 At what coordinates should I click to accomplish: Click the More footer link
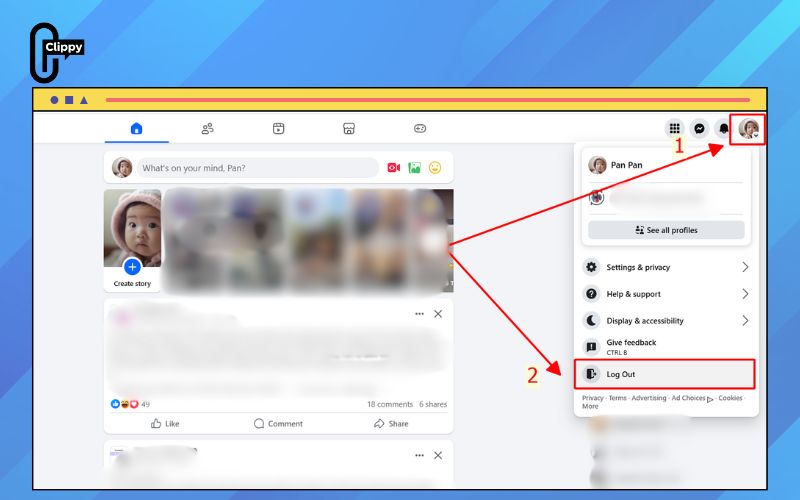[590, 407]
